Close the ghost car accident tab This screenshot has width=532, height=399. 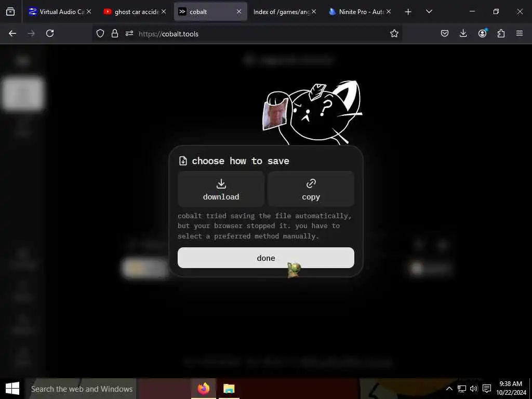(164, 11)
